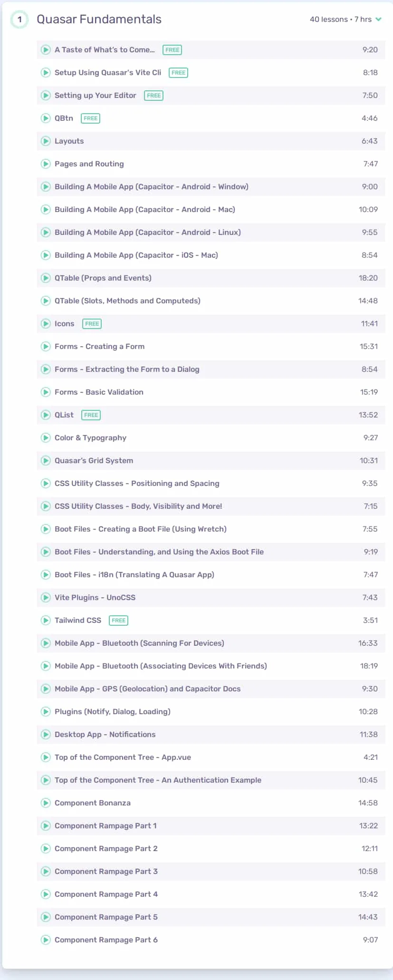Click play icon beside Icons lesson

[46, 324]
